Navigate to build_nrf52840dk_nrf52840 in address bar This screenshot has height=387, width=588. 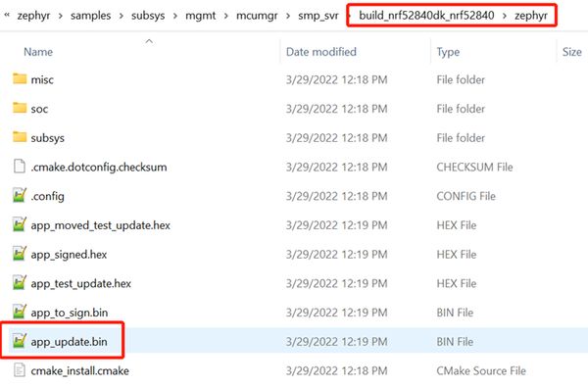(x=426, y=16)
